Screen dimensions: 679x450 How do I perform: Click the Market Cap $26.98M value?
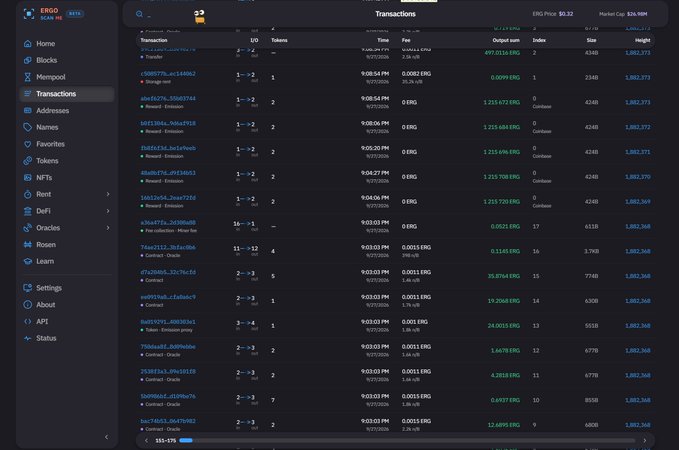pyautogui.click(x=637, y=14)
